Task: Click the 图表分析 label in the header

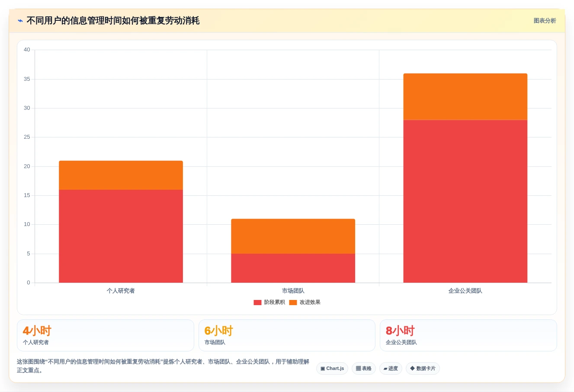Action: [x=545, y=21]
